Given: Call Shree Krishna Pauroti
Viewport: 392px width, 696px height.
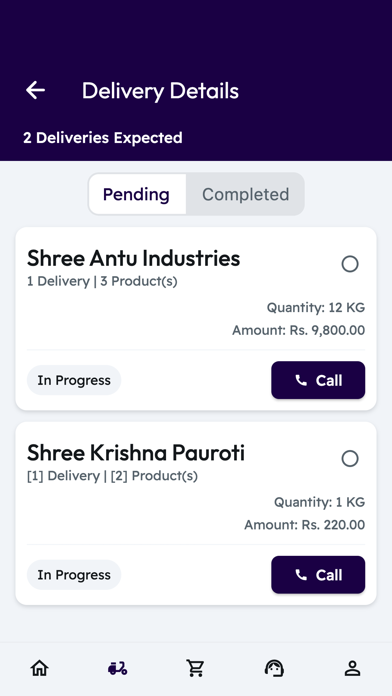Looking at the screenshot, I should 318,575.
